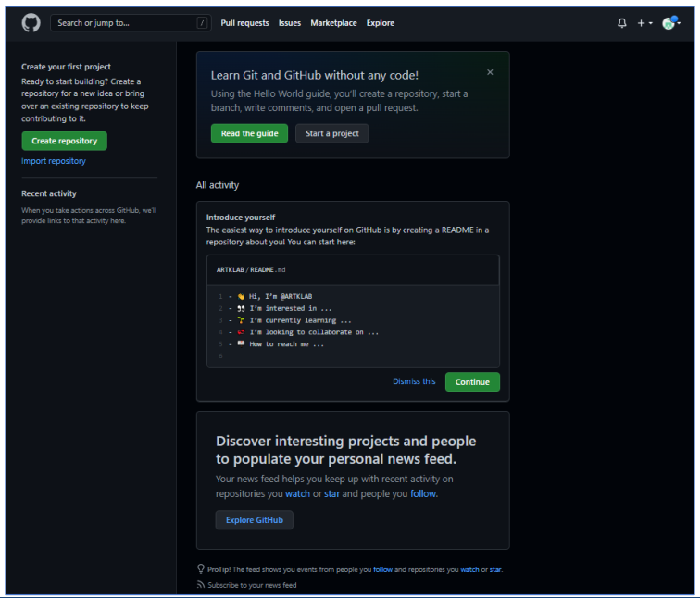
Task: Click the RSS feed icon
Action: [201, 585]
